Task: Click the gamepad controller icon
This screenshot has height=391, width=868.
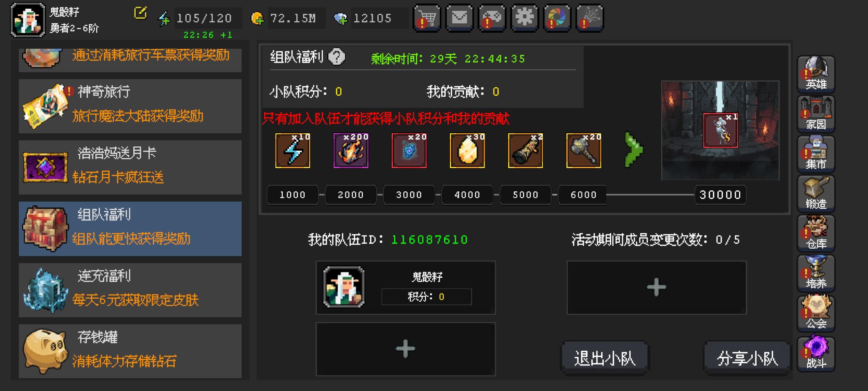Action: (492, 18)
